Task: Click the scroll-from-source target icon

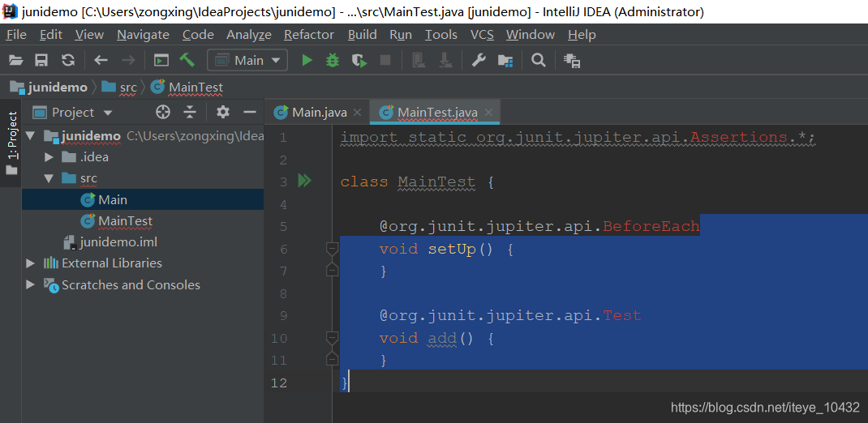Action: point(163,113)
